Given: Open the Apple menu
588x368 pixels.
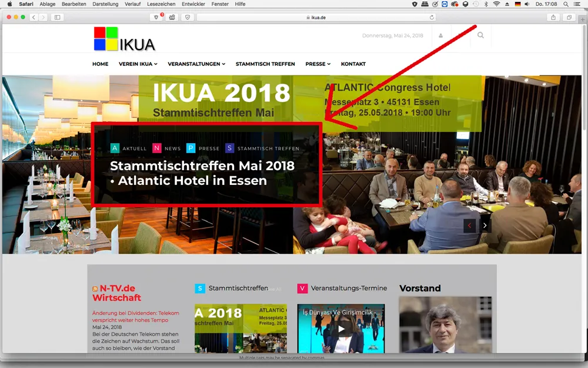Looking at the screenshot, I should (x=10, y=4).
